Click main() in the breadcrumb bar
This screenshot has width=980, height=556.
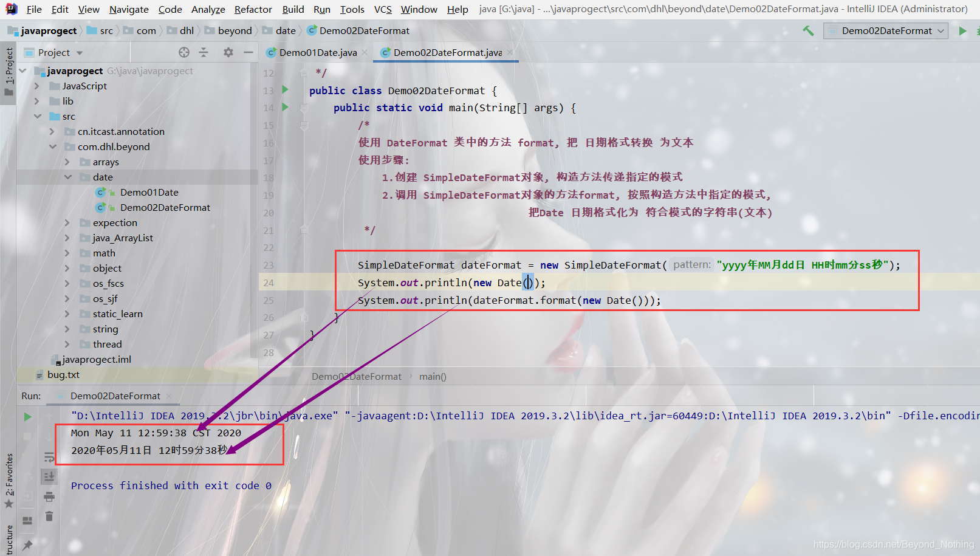coord(433,376)
